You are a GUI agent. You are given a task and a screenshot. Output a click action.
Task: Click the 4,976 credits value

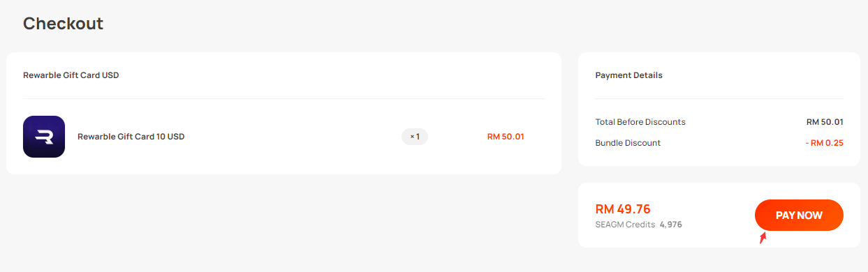click(671, 225)
